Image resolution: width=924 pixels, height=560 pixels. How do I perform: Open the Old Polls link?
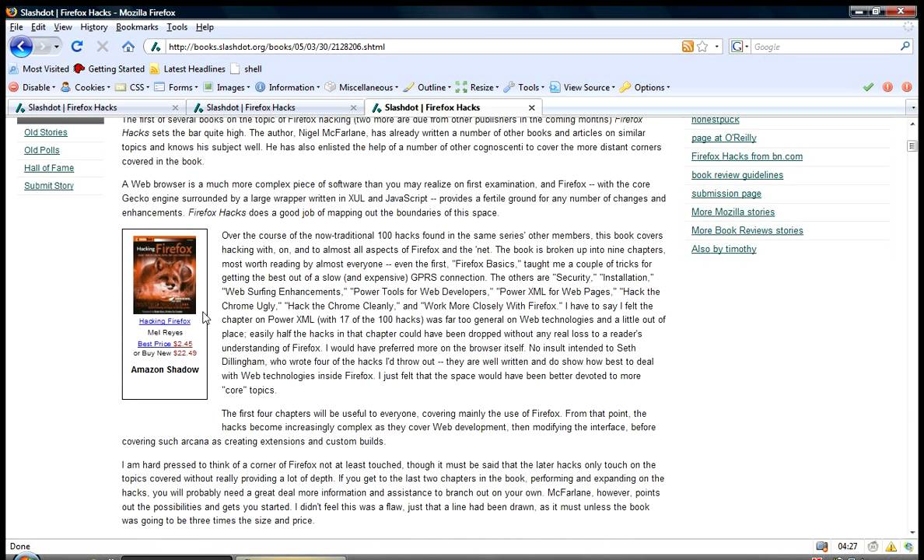(42, 150)
